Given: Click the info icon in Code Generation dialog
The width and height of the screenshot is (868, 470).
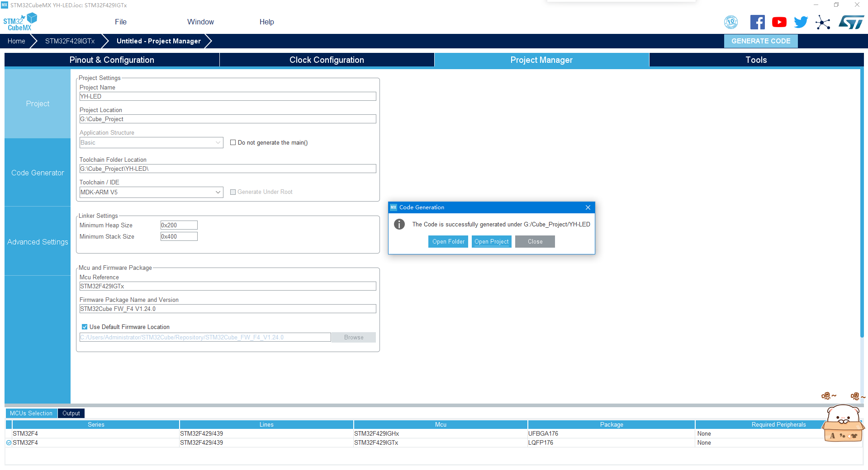Looking at the screenshot, I should click(399, 224).
